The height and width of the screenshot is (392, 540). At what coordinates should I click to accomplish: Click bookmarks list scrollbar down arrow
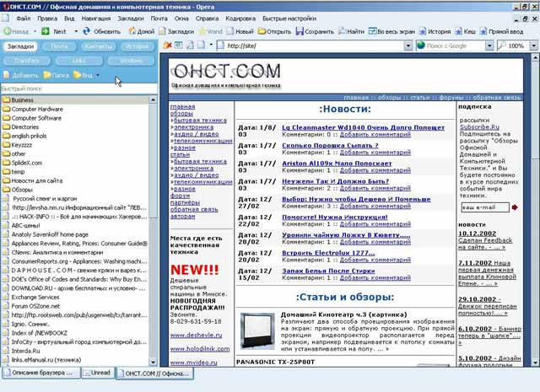pyautogui.click(x=153, y=362)
